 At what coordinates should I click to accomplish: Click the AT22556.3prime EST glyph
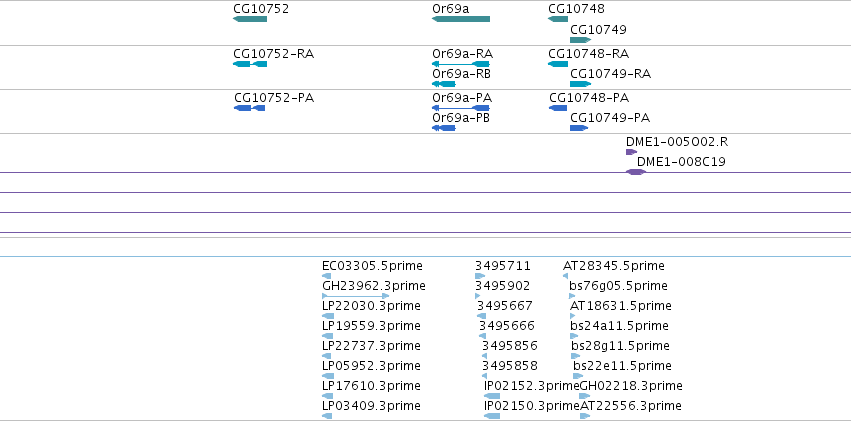585,416
